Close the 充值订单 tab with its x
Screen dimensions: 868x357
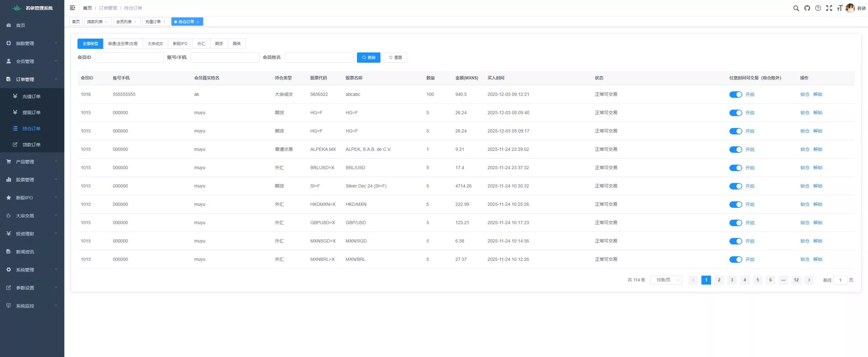click(164, 22)
